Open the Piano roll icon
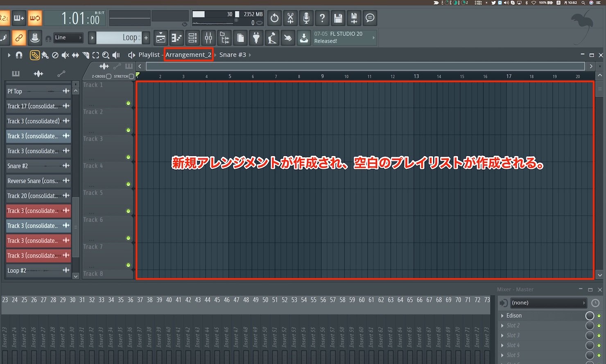 click(177, 38)
